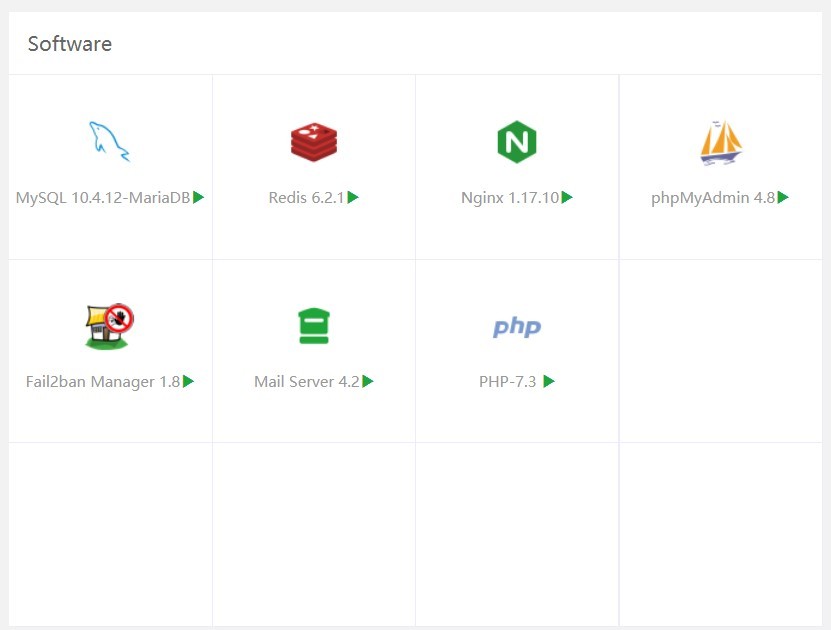The image size is (831, 630).
Task: Open the phpMyAdmin sailboat icon
Action: pyautogui.click(x=720, y=142)
